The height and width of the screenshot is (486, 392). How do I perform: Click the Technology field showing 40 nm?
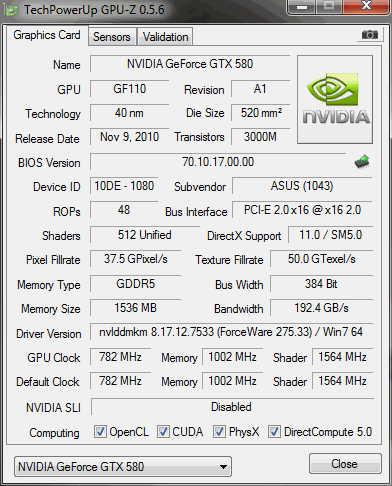coord(130,113)
